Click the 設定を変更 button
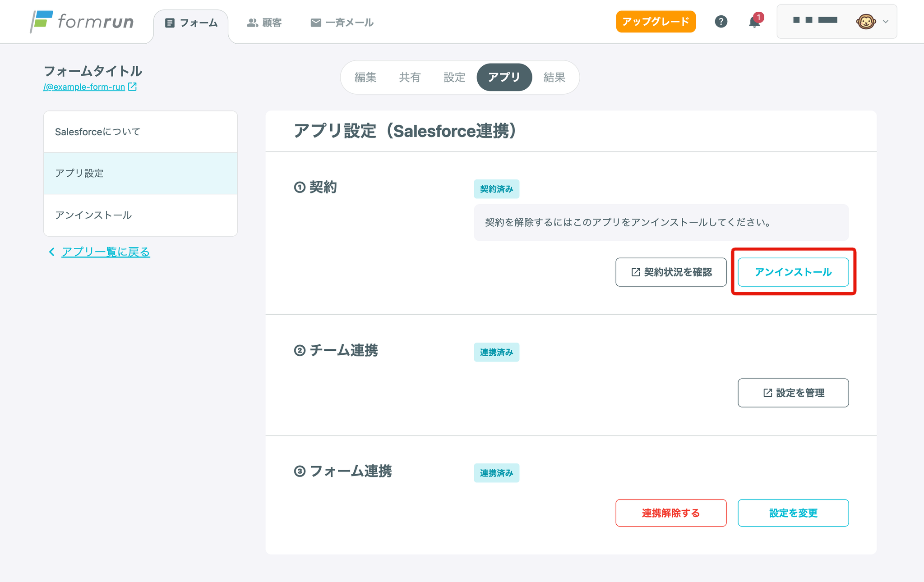The height and width of the screenshot is (582, 924). (x=793, y=513)
